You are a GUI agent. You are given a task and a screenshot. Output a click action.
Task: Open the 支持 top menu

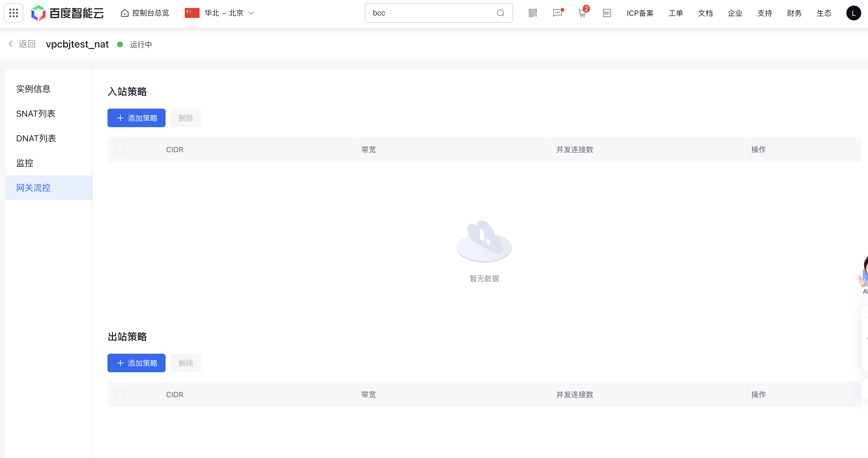(765, 13)
